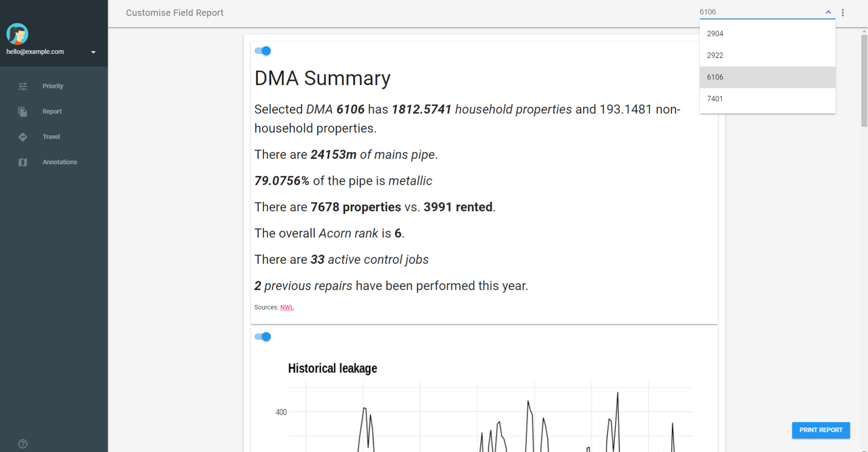868x452 pixels.
Task: Click the '24153m of mains pipe' text
Action: coord(373,155)
